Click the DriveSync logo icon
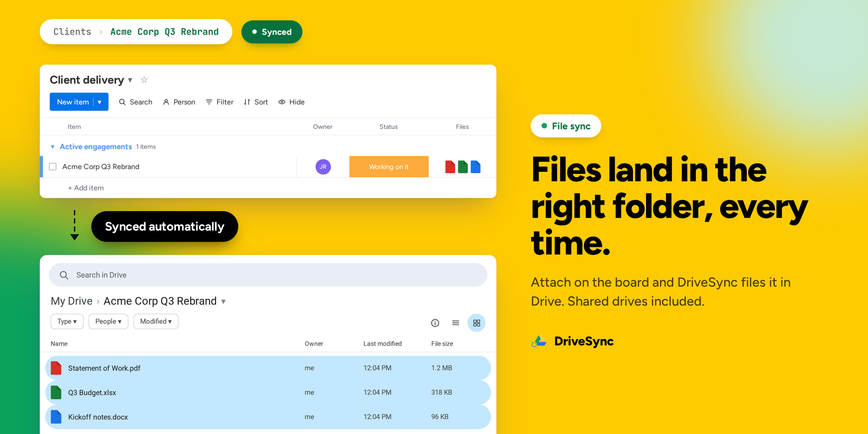868x434 pixels. [539, 341]
